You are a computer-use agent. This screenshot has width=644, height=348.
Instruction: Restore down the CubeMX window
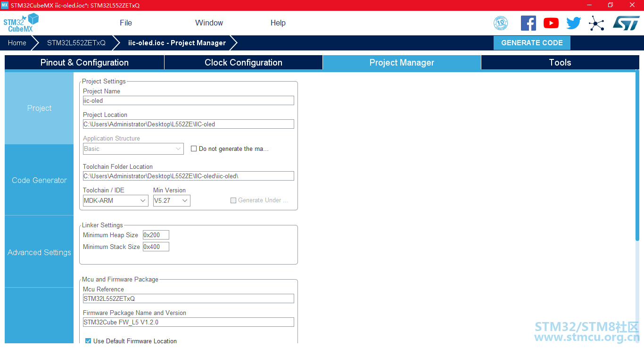pyautogui.click(x=611, y=5)
